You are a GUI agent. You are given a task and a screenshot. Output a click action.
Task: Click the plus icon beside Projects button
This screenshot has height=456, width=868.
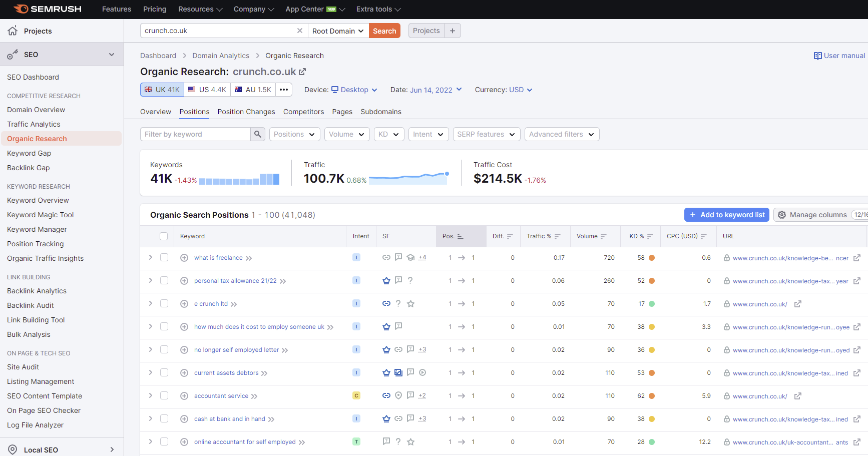(x=453, y=31)
